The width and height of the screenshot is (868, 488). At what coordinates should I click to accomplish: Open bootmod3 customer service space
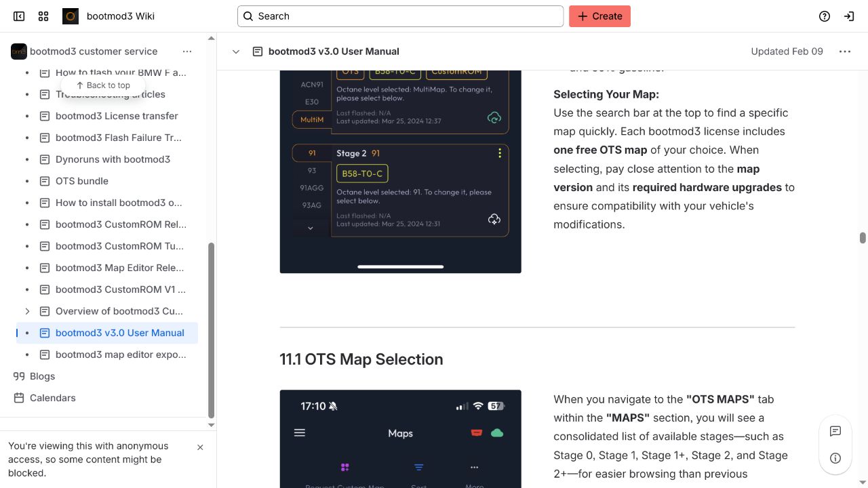click(x=94, y=52)
